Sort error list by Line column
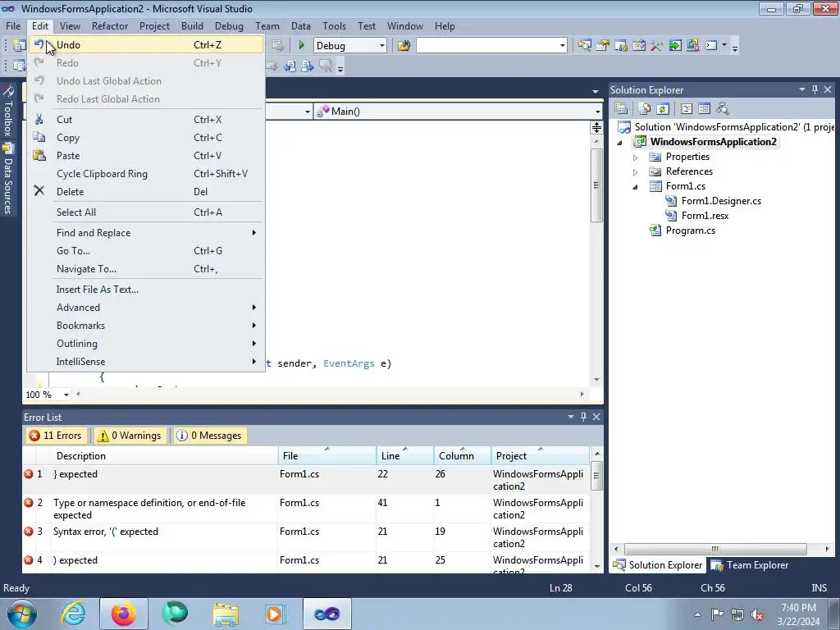The height and width of the screenshot is (630, 840). (x=404, y=456)
